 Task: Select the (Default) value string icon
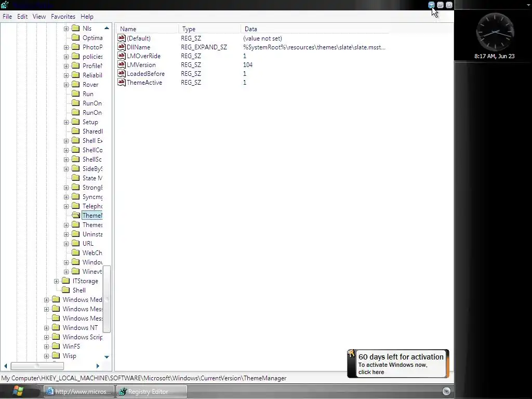pos(122,37)
